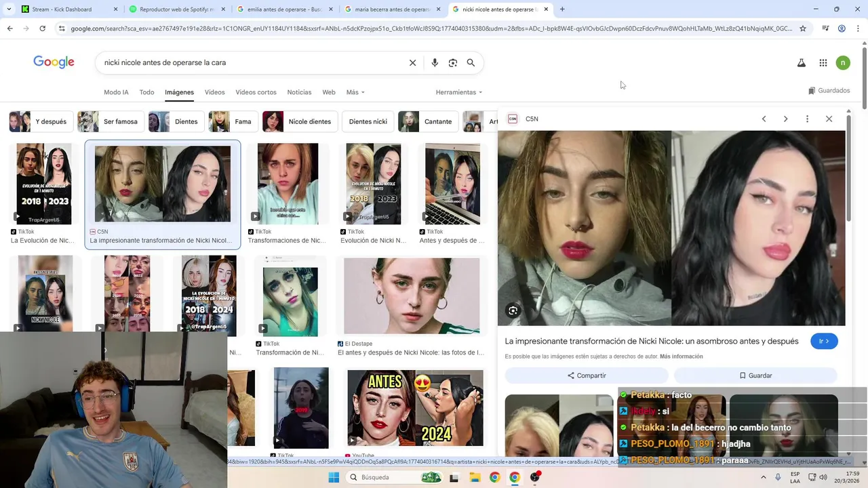Open the 'Transformaciones de Nic...' TikTok thumbnail
This screenshot has height=488, width=868.
(x=288, y=184)
